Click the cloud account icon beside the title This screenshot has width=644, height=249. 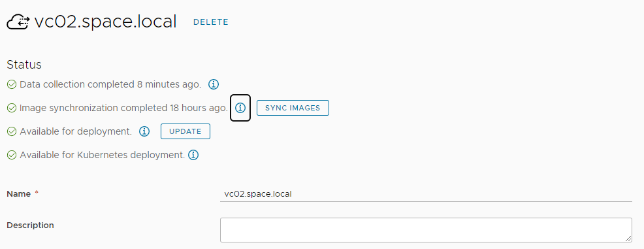point(18,22)
